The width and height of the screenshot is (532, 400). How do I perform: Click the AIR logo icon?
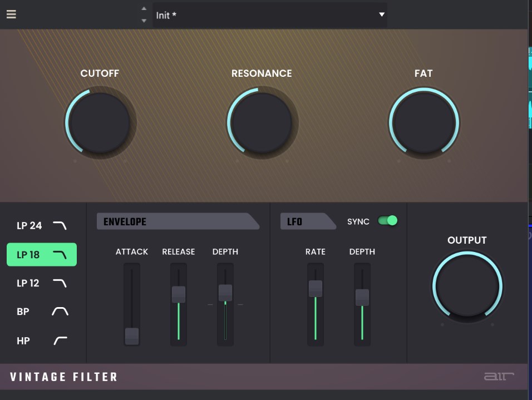(x=499, y=377)
